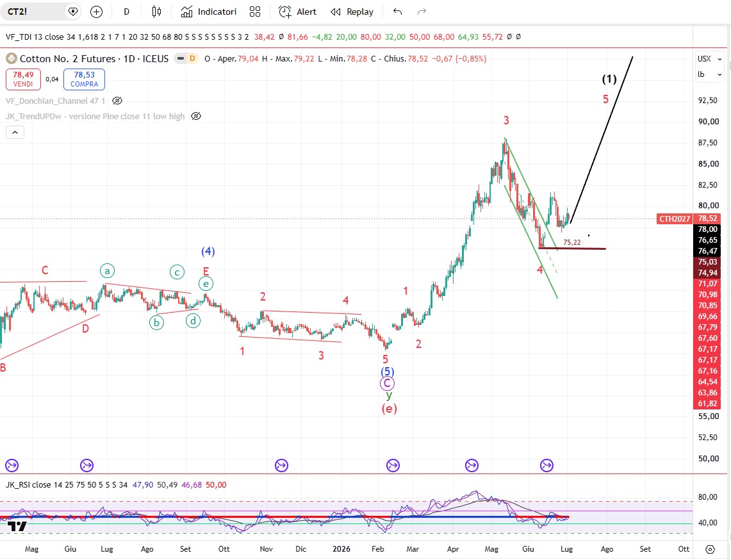Select the blue (4) wave label
The height and width of the screenshot is (560, 731).
click(x=208, y=251)
